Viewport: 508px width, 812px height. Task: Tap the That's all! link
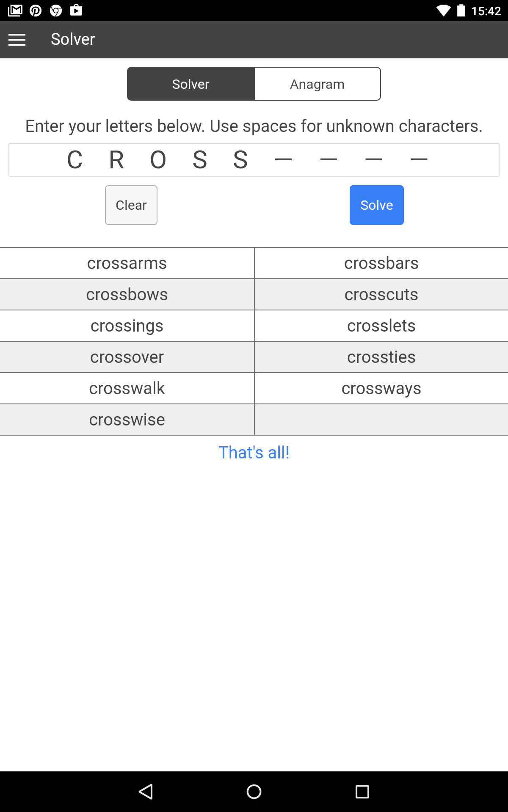(x=254, y=453)
